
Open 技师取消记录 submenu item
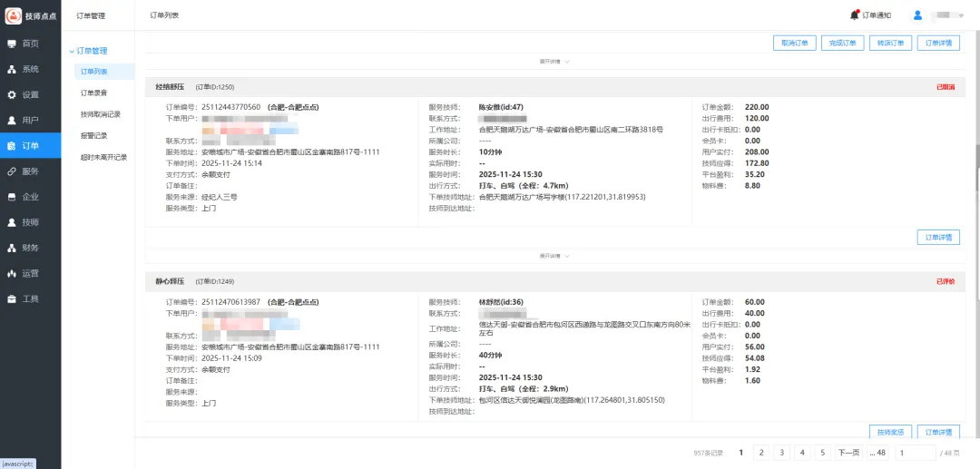(100, 114)
